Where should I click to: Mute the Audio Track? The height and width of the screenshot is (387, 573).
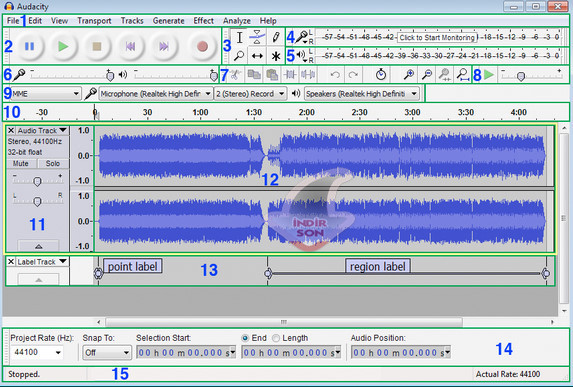click(21, 164)
